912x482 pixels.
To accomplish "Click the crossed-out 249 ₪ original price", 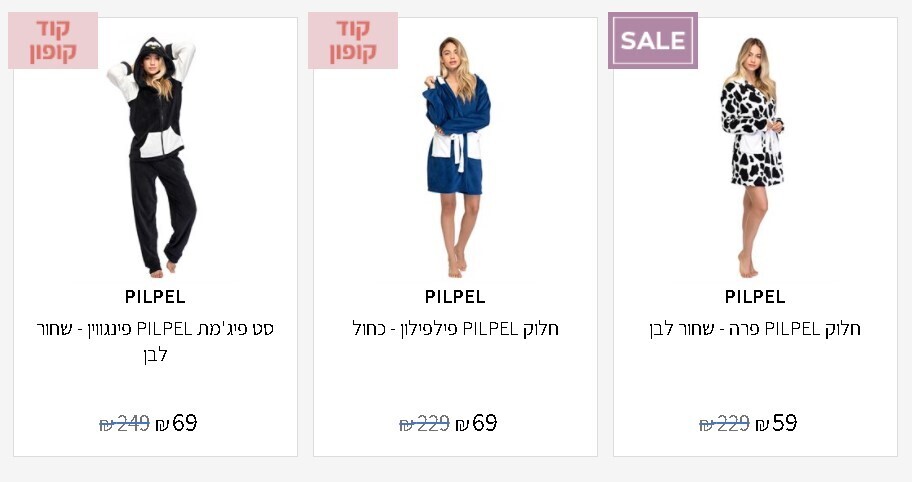I will coord(124,424).
